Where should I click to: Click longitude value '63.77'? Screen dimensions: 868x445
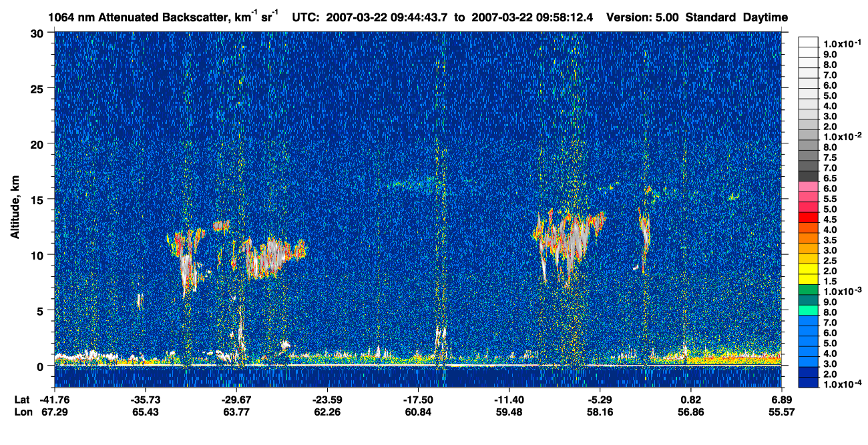(235, 412)
